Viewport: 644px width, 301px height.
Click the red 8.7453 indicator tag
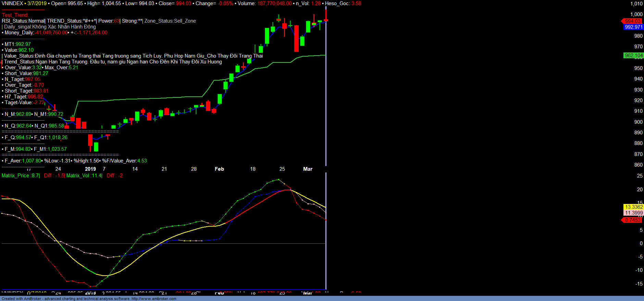point(632,220)
